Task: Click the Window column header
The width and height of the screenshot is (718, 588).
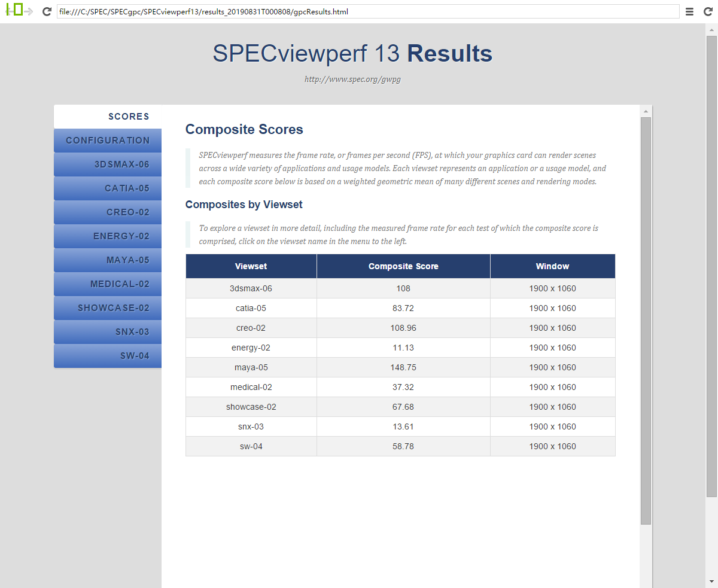Action: click(553, 266)
